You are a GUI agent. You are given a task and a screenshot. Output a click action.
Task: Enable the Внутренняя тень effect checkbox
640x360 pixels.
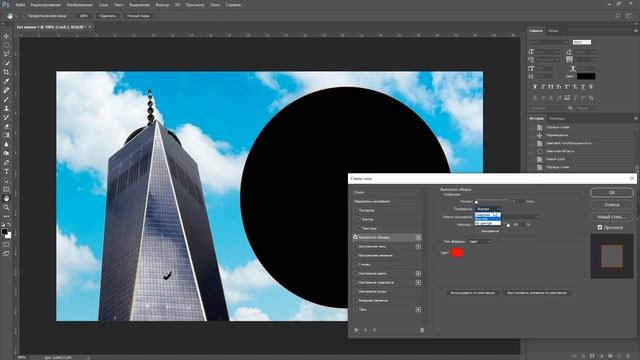coord(356,246)
